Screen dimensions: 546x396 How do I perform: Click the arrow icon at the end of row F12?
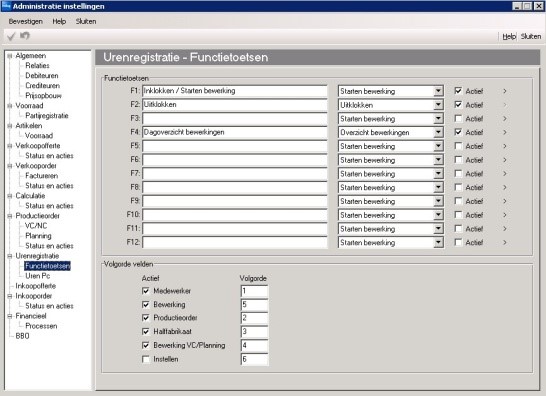coord(505,242)
